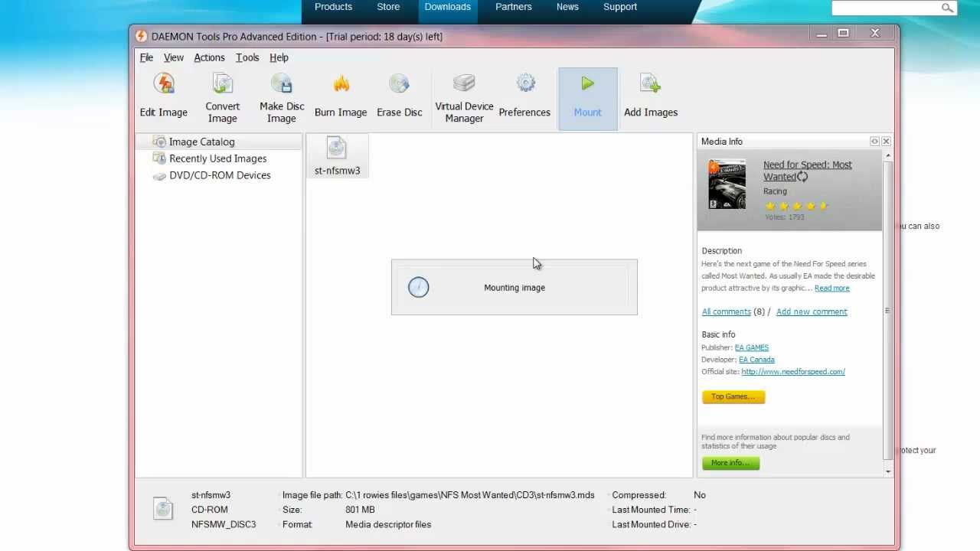
Task: Rate game using the star rating
Action: tap(796, 206)
